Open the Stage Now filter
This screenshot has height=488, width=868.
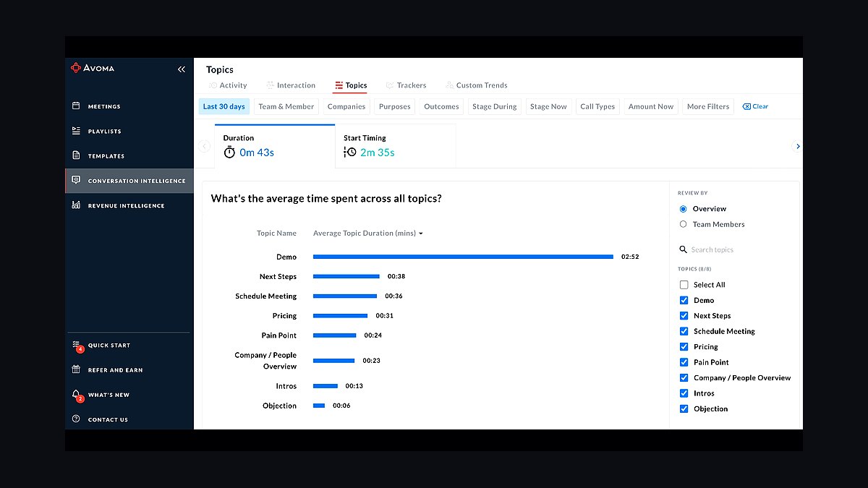coord(548,106)
